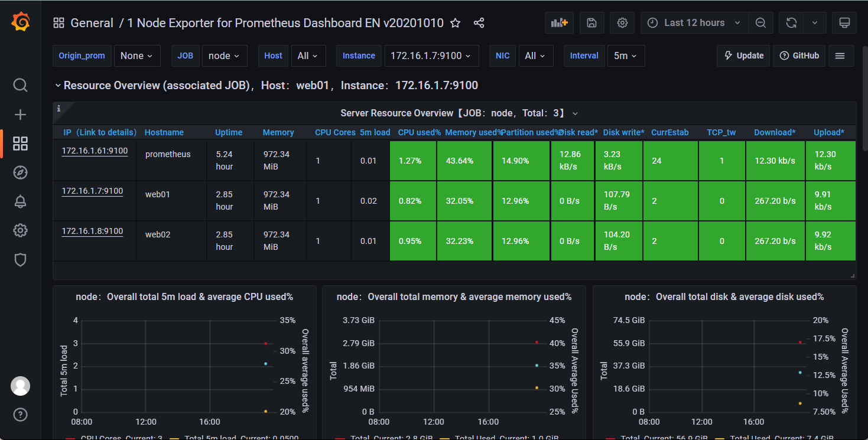Click the 107.79 B/s disk write cell
The image size is (868, 440).
pos(619,201)
